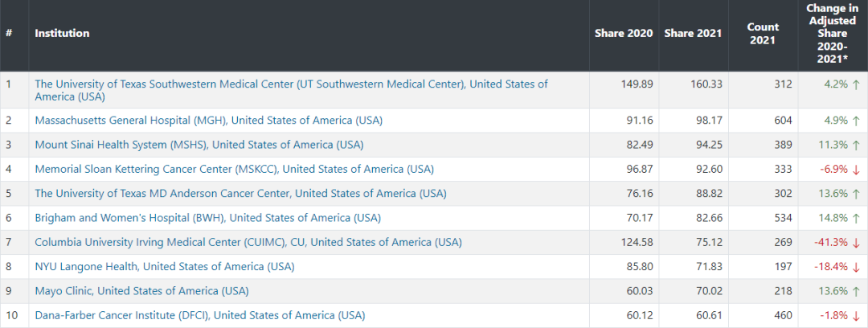868x328 pixels.
Task: Open Massachusetts General Hospital link
Action: (208, 121)
